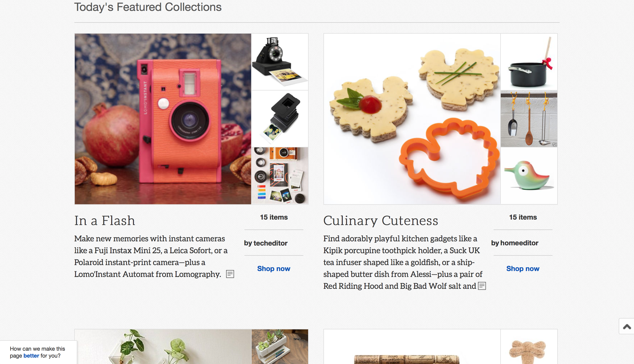Open the turkey sandwich cutter image

[412, 119]
